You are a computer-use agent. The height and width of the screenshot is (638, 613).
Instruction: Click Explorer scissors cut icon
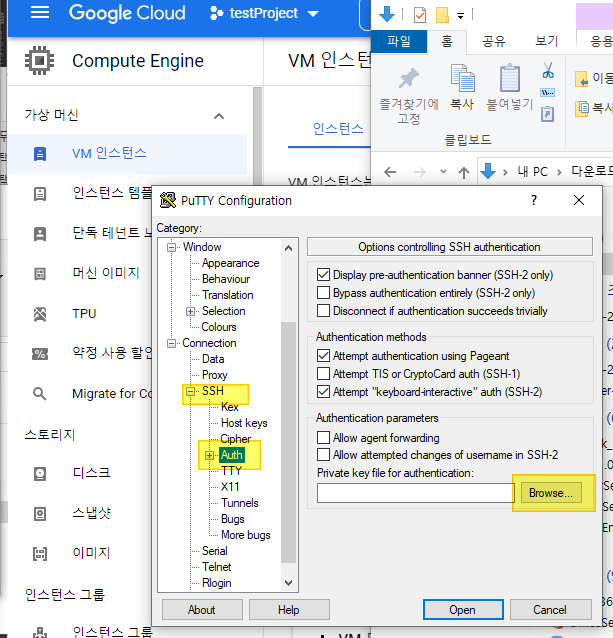[548, 70]
